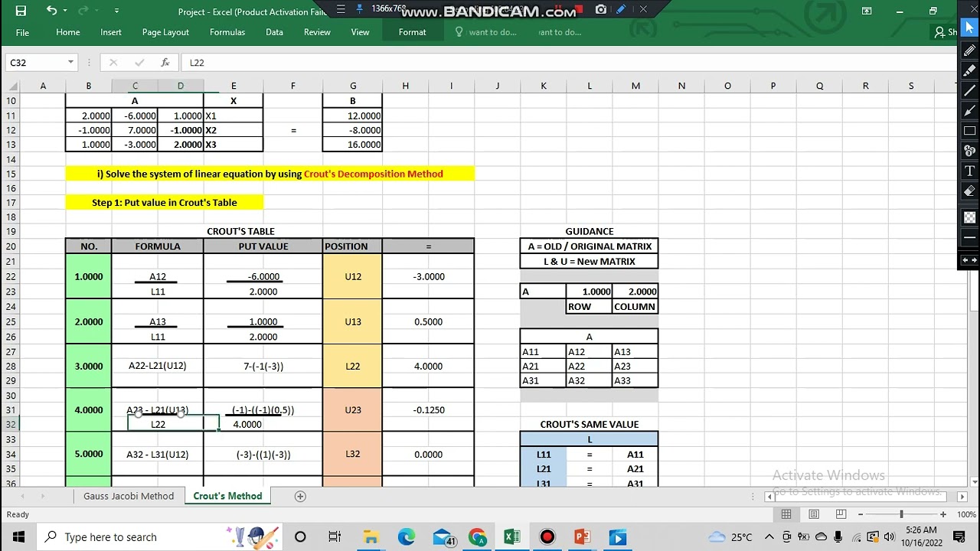Viewport: 980px width, 551px height.
Task: Open Ribbon Display Options button
Action: pos(867,11)
